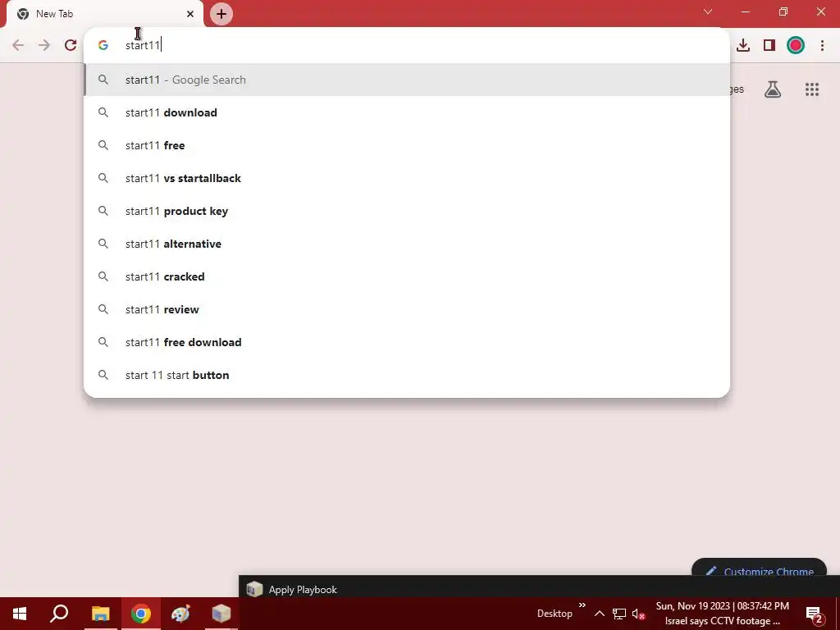
Task: Click the address bar containing start11
Action: click(407, 45)
